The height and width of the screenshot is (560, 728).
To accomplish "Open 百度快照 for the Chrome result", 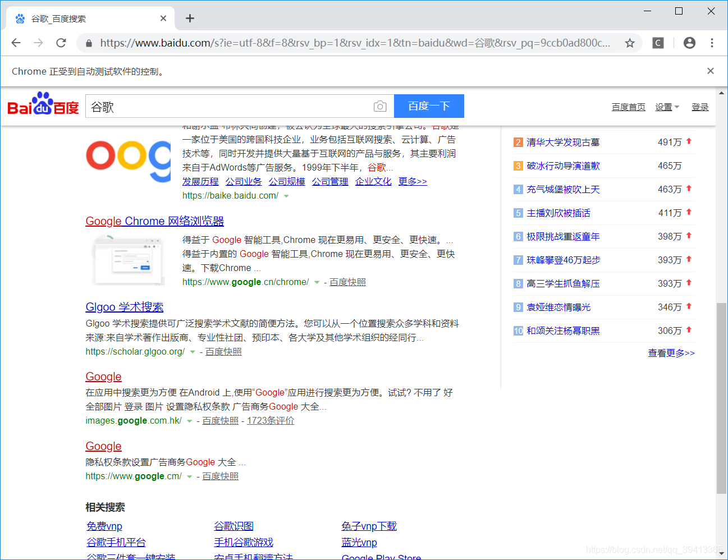I will pyautogui.click(x=347, y=282).
